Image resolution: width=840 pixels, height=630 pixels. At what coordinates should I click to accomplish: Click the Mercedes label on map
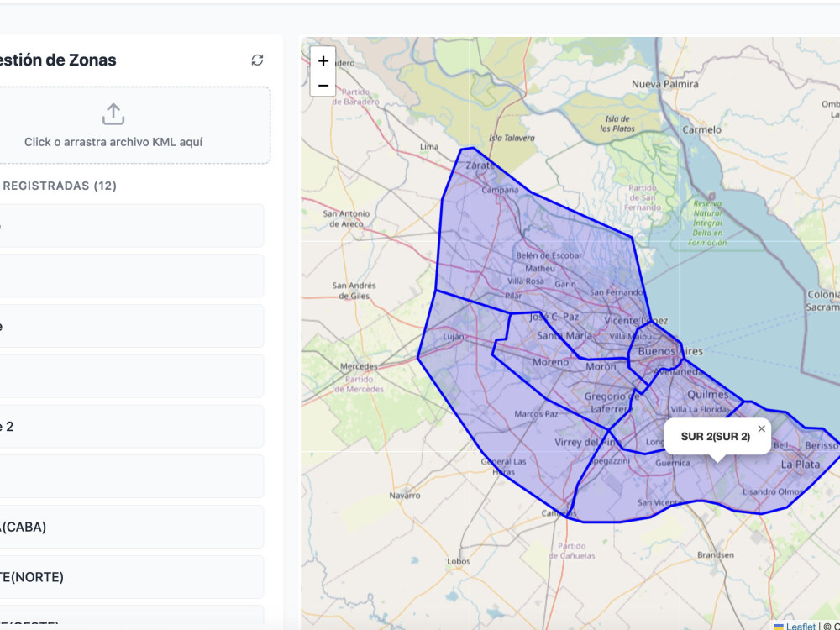[x=359, y=366]
